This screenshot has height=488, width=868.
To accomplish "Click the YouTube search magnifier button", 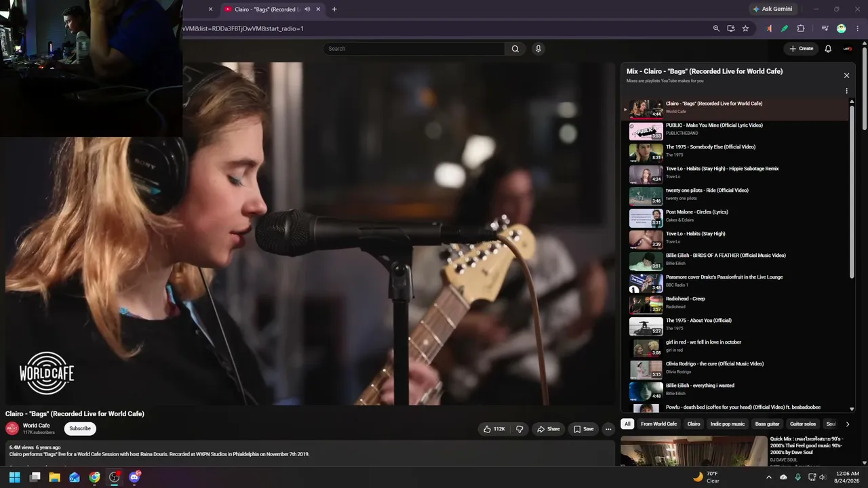I will click(515, 49).
